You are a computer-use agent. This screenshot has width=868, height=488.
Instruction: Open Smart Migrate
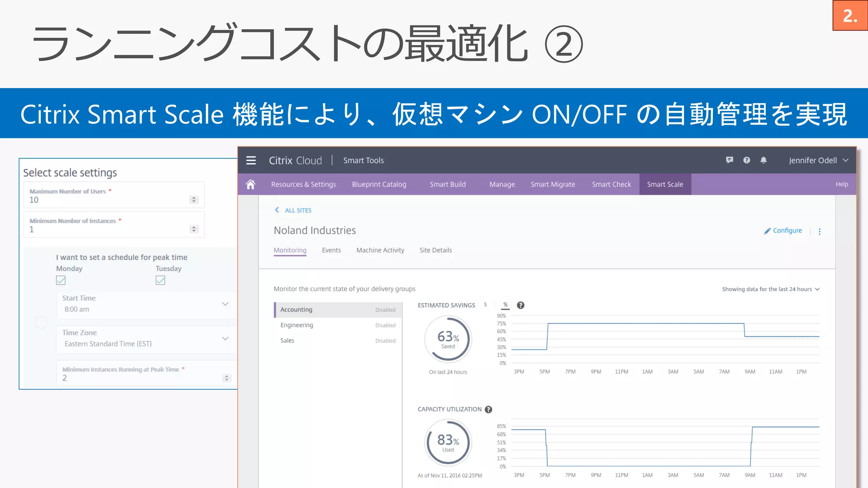pos(553,184)
